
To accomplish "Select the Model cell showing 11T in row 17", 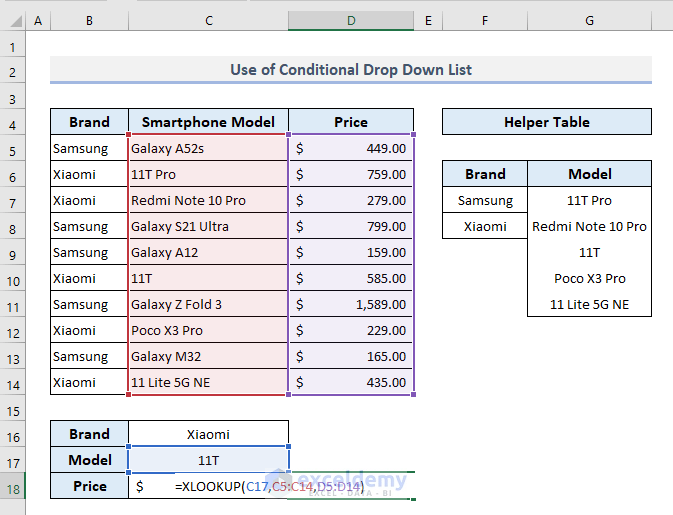I will (208, 460).
